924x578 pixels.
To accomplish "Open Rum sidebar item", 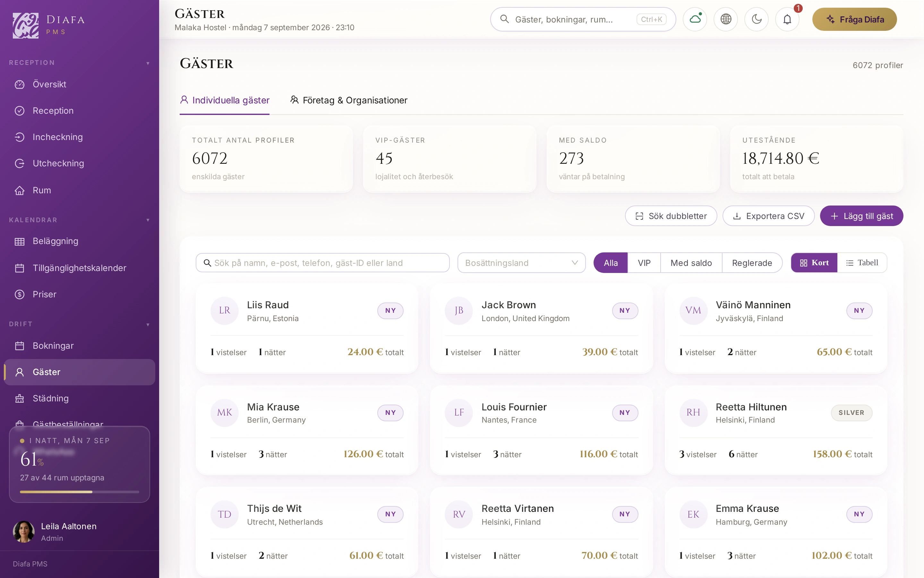I will click(80, 190).
